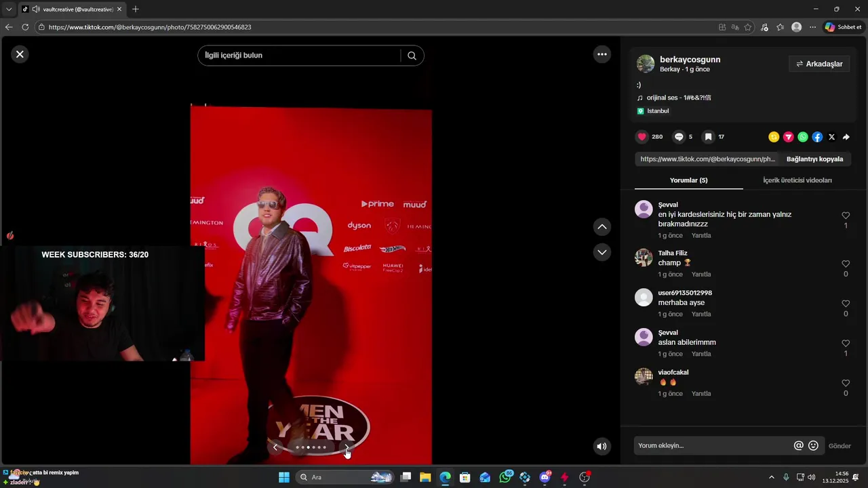Open the browser profile avatar
Viewport: 868px width, 488px height.
click(x=796, y=27)
